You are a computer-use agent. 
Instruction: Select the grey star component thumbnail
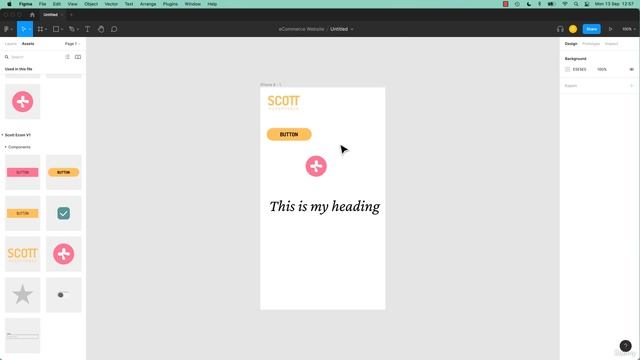click(22, 295)
